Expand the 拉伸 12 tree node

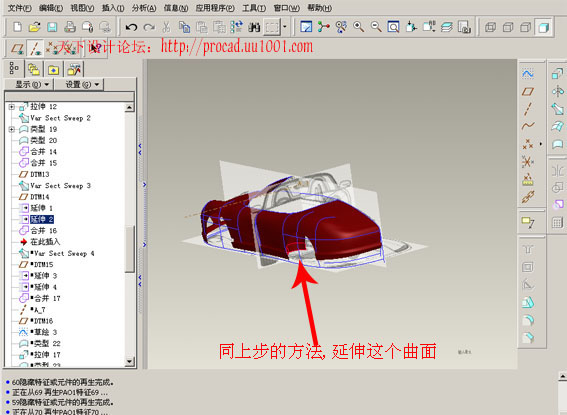tap(12, 107)
